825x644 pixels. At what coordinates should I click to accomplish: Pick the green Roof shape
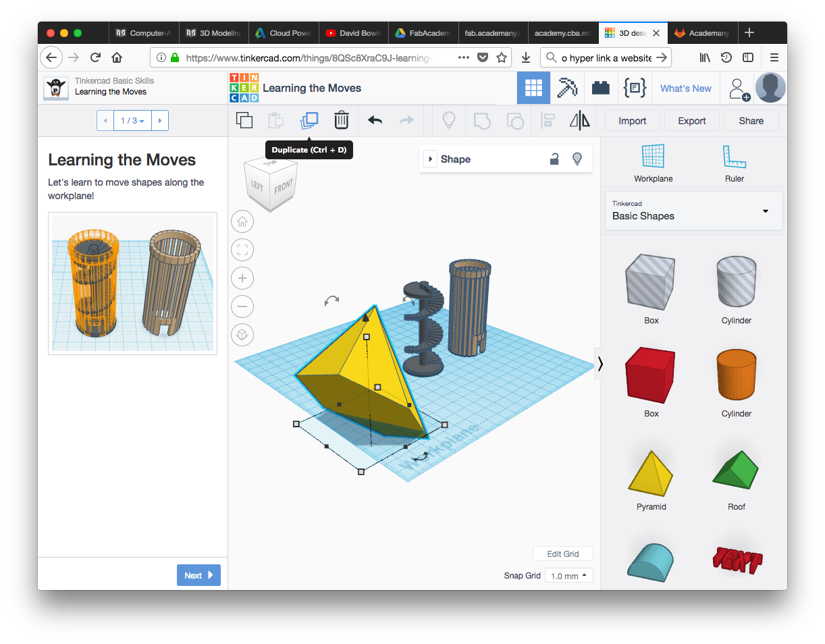(736, 471)
